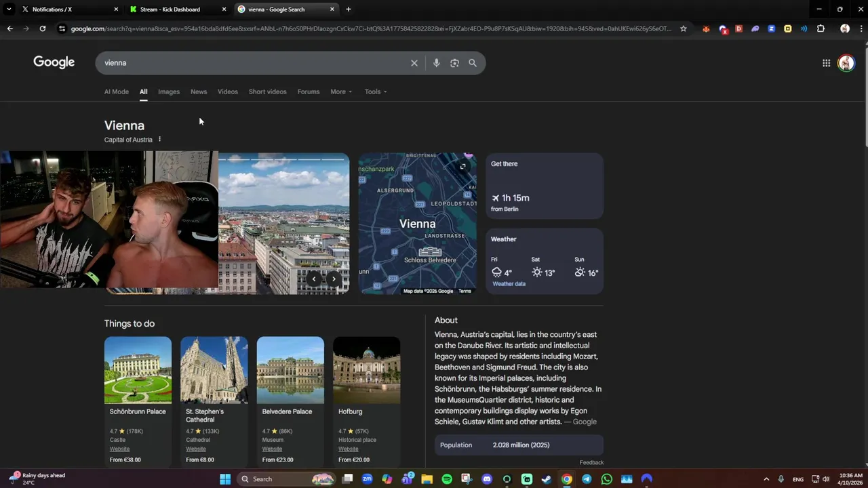Bookmark this page with the star icon

click(x=684, y=28)
